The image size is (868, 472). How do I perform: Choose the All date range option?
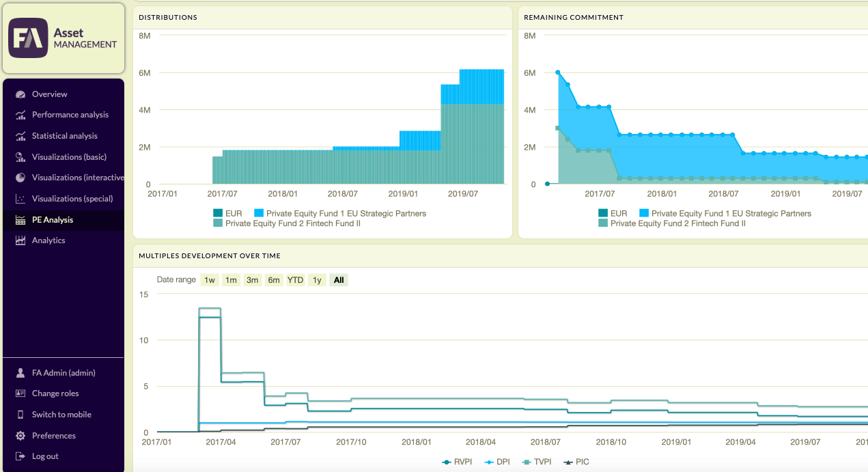tap(339, 280)
